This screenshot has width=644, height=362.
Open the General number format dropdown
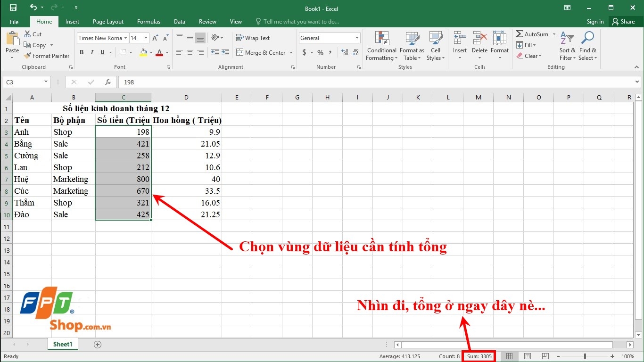[x=357, y=38]
